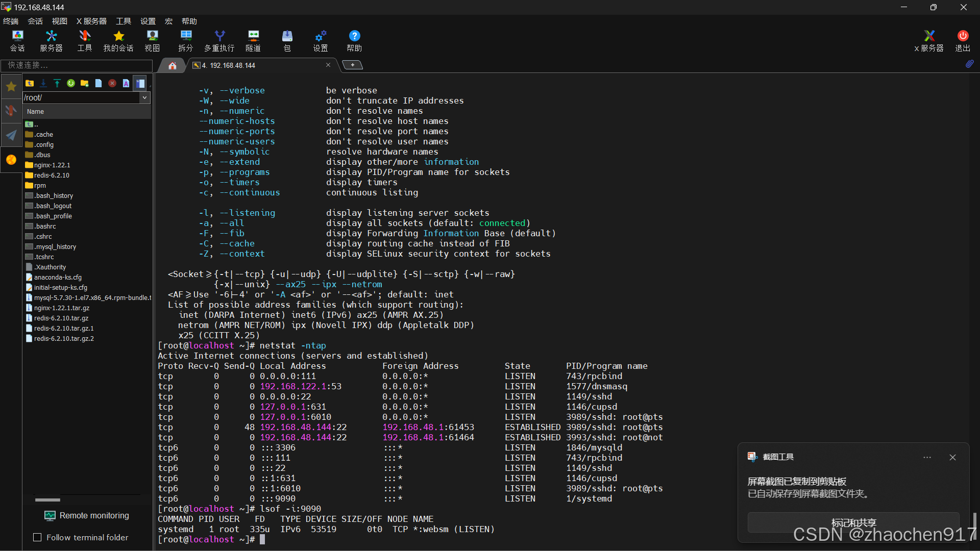Toggle Remote monitoring panel
This screenshot has height=551, width=980.
87,515
